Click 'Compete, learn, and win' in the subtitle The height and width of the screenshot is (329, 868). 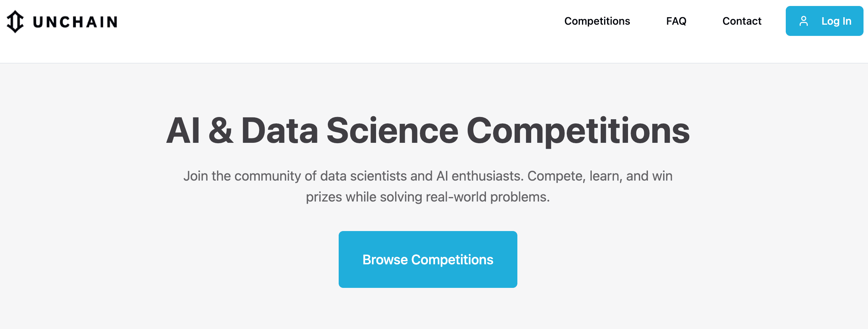(600, 176)
